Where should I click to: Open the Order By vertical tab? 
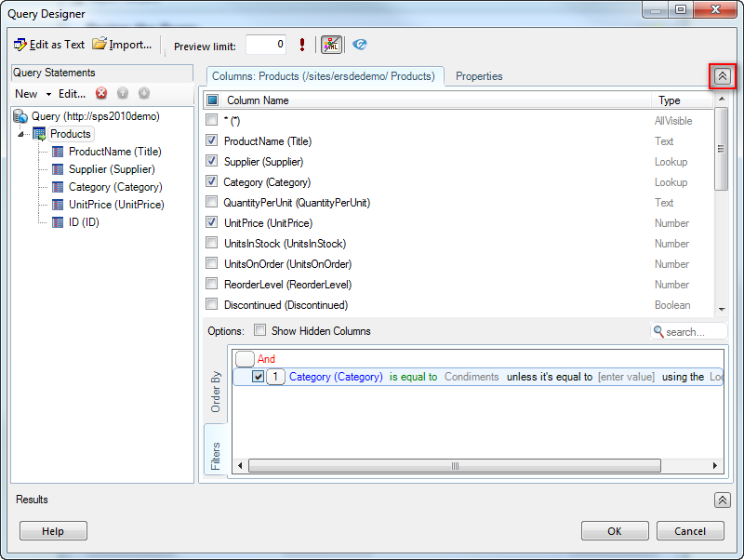(216, 392)
